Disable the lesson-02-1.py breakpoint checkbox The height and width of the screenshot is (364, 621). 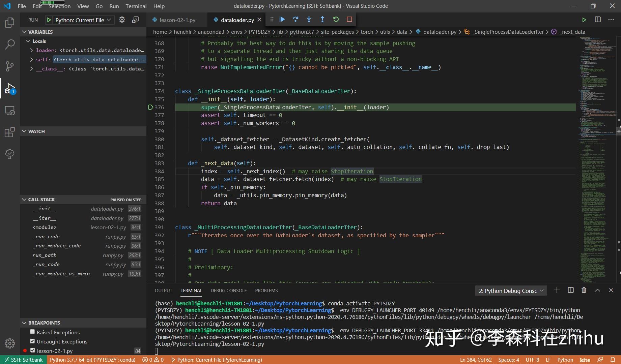pyautogui.click(x=33, y=351)
